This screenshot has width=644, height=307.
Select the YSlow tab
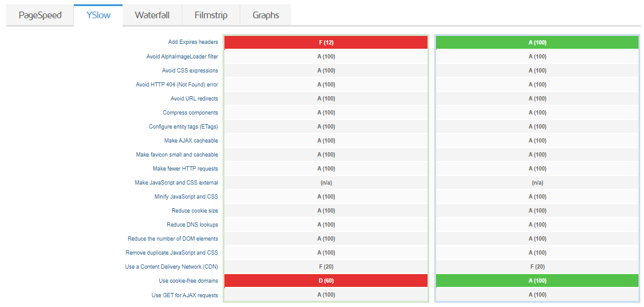(98, 16)
